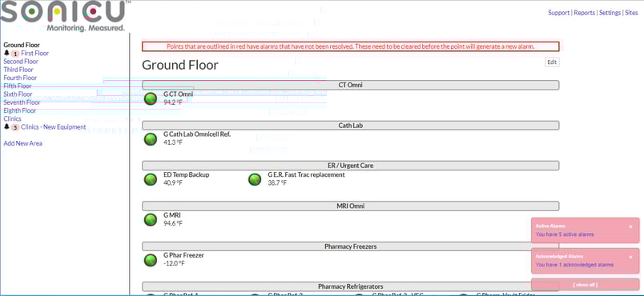Open the Support link

(x=558, y=13)
